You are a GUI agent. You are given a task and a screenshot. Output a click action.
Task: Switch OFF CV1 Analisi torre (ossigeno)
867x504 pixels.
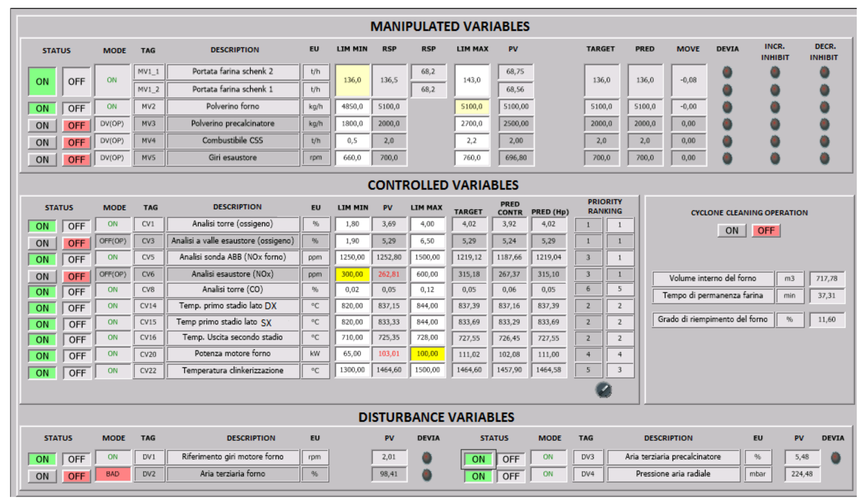point(76,226)
